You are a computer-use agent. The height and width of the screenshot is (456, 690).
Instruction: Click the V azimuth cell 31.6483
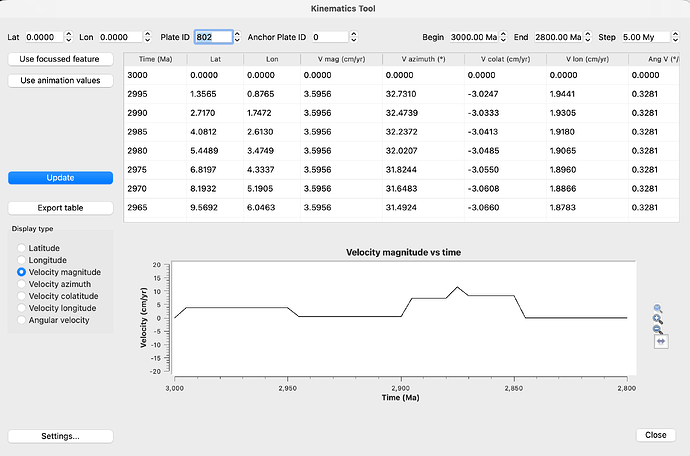423,189
